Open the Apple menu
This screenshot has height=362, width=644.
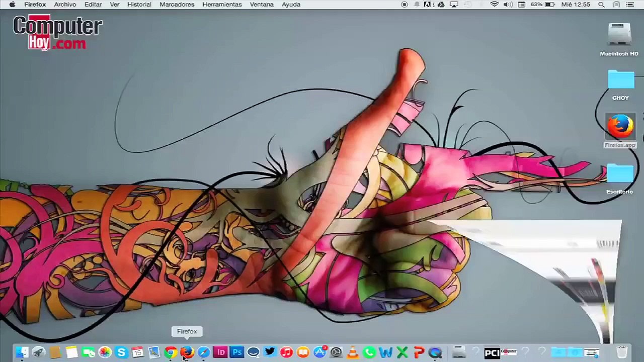tap(12, 5)
